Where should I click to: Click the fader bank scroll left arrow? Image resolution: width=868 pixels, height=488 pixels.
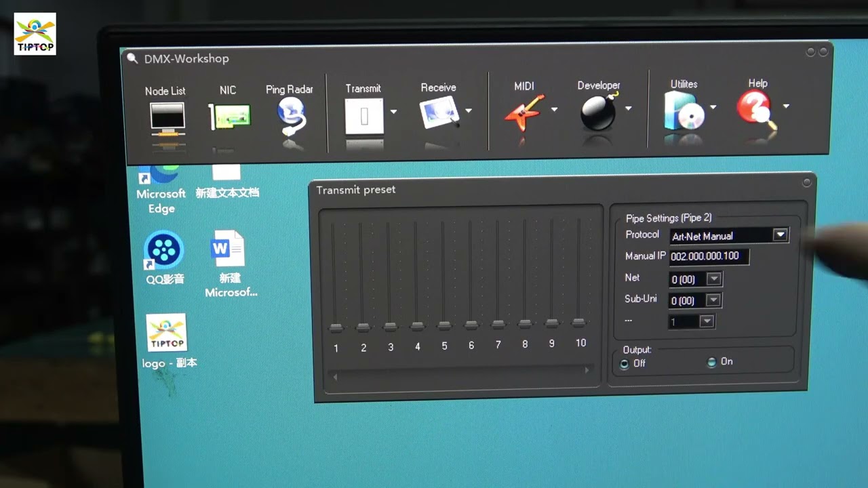tap(335, 377)
